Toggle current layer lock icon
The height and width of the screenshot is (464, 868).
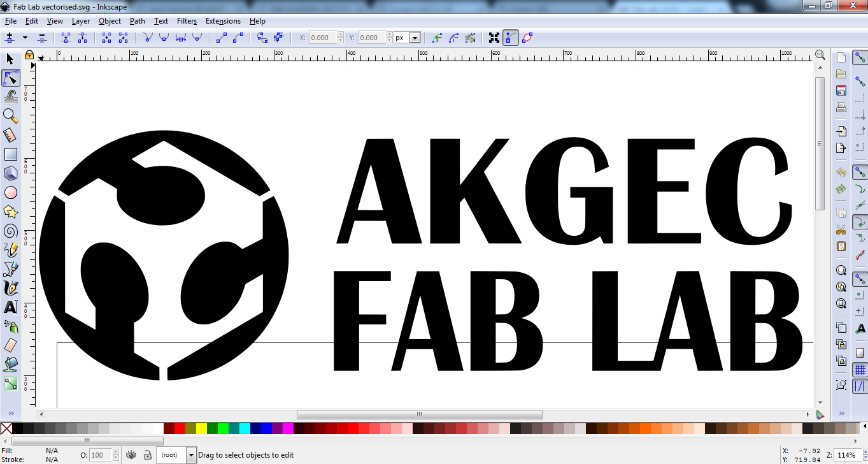tap(147, 455)
